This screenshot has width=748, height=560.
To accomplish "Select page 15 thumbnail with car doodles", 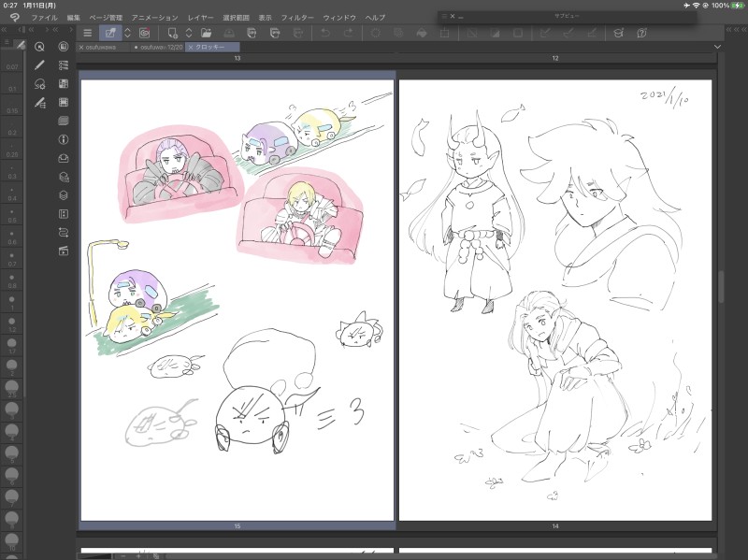I will click(x=237, y=300).
